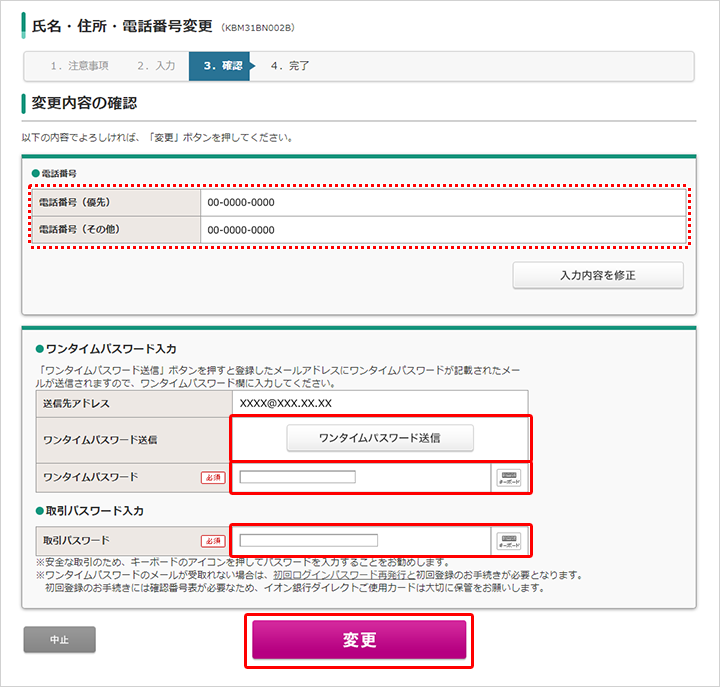Click the 送信先アドレス email value
The width and height of the screenshot is (720, 687).
click(286, 403)
